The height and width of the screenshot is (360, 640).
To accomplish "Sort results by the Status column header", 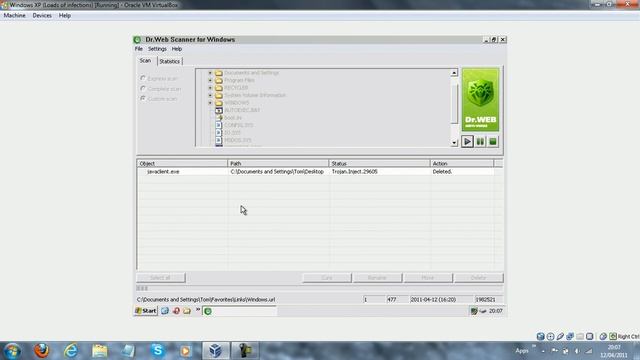I will [379, 163].
